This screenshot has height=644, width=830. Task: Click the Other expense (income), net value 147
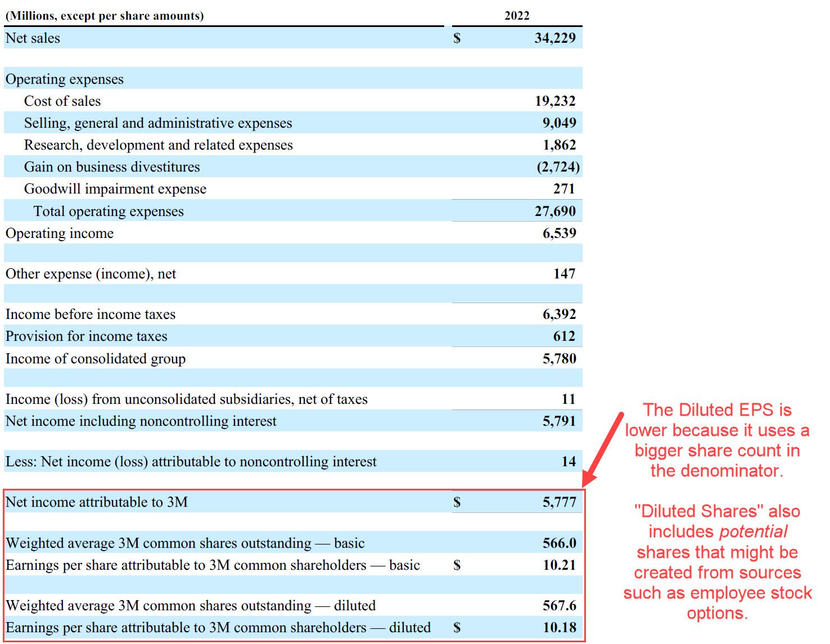click(564, 274)
